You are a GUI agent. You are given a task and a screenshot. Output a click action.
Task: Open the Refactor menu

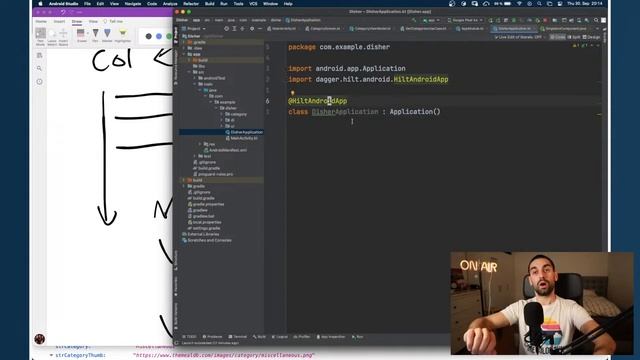tap(191, 4)
